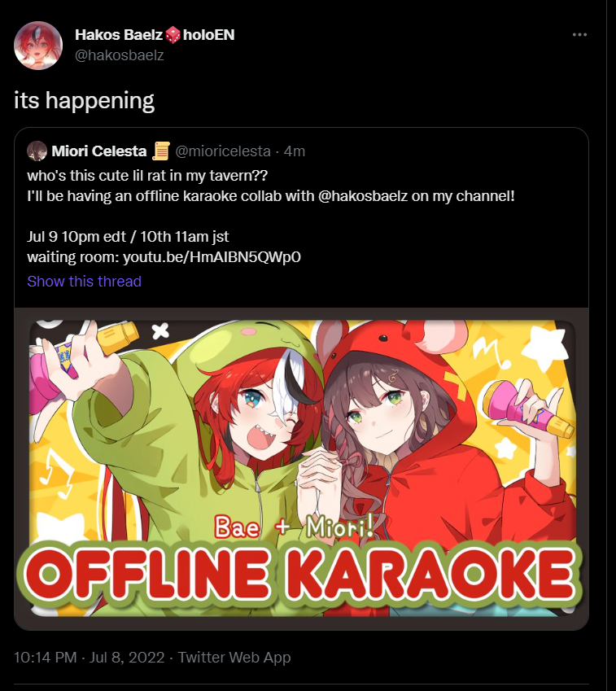This screenshot has width=616, height=691.
Task: Follow the @hakosbaelz mention in quoted text
Action: click(x=363, y=195)
